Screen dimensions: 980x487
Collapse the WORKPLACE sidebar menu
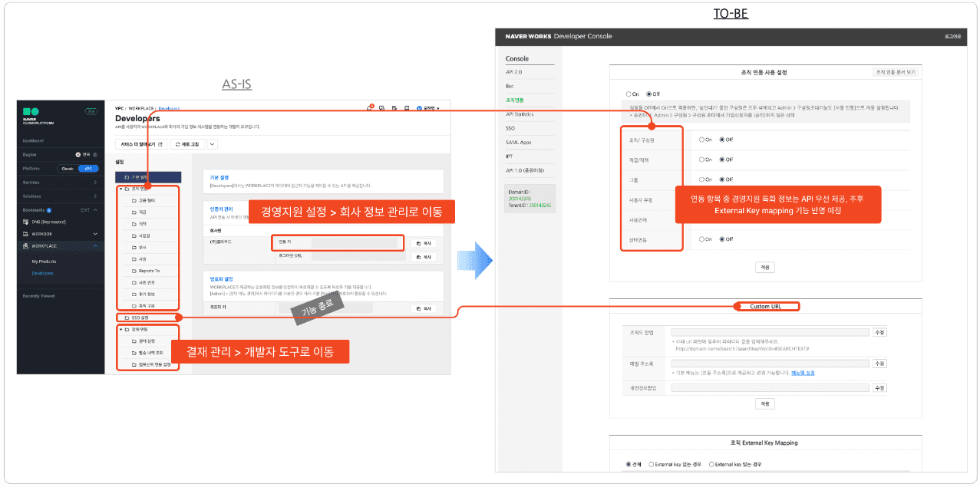95,246
